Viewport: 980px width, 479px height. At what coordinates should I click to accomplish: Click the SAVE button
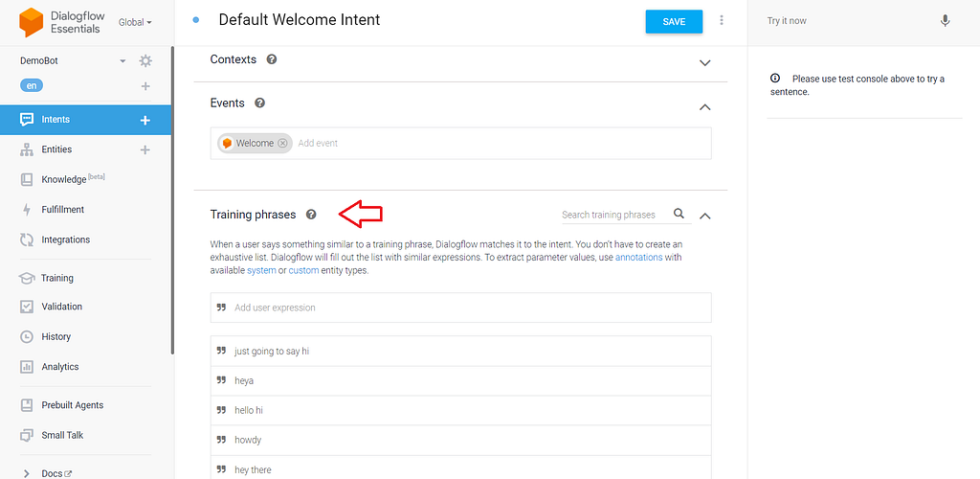coord(674,21)
